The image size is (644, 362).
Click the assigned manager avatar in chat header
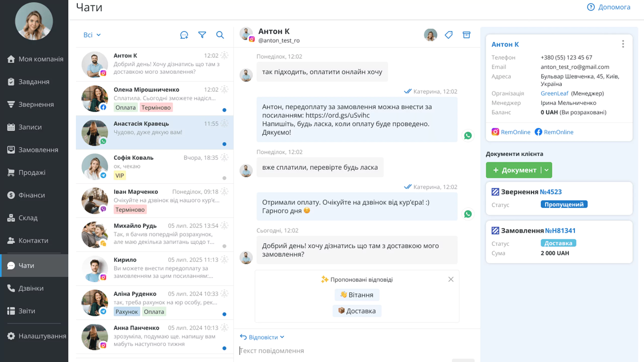tap(430, 35)
